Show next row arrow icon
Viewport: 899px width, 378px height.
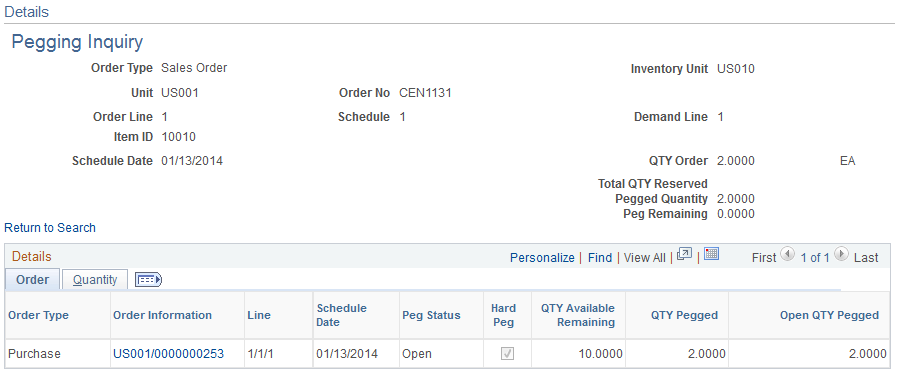click(841, 254)
